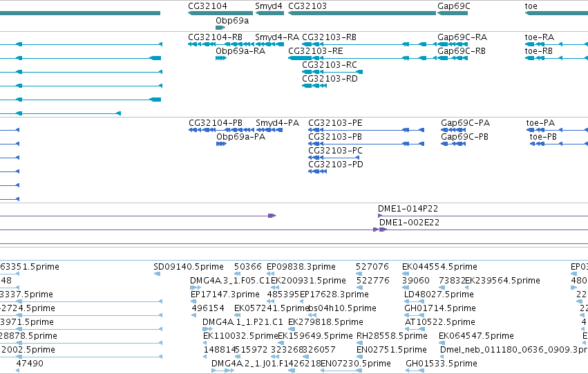Screen dimensions: 588x374
Task: Click EST 50366
Action: point(247,267)
